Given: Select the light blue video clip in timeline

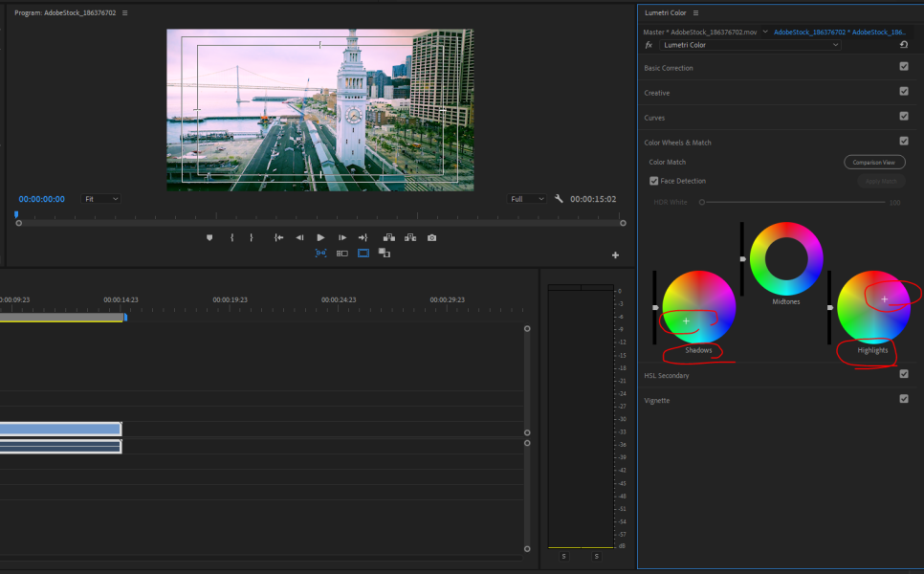Looking at the screenshot, I should 60,429.
